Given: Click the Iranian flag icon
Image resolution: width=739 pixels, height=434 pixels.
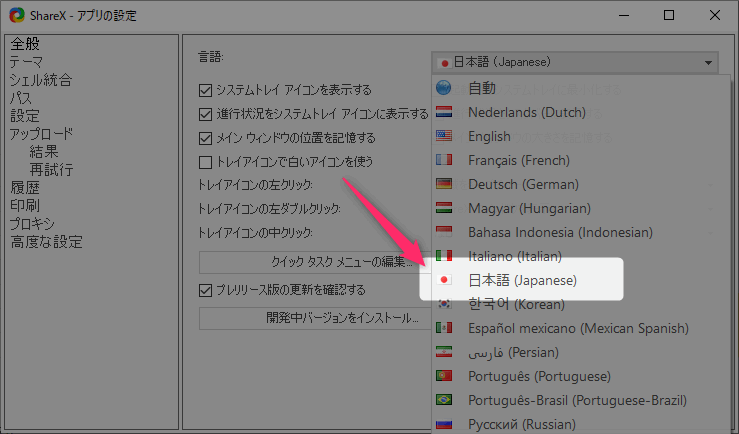Looking at the screenshot, I should [444, 352].
